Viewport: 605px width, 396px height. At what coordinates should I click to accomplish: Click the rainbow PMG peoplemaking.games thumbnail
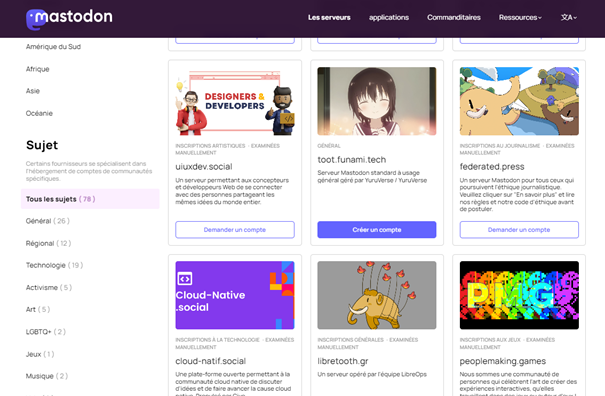coord(519,295)
